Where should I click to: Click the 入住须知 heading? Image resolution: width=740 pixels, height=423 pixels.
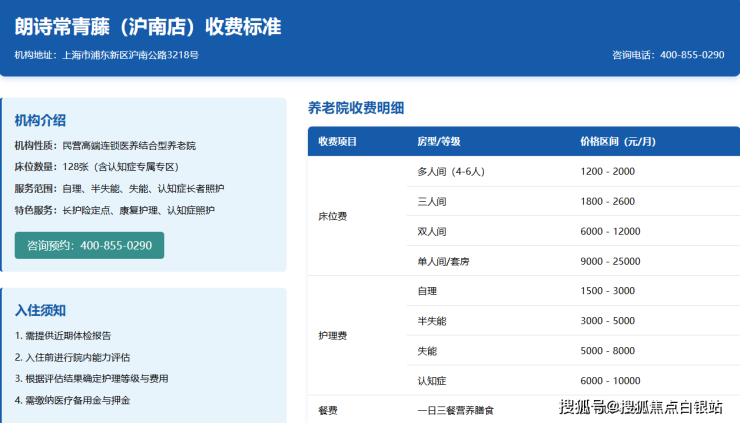[x=40, y=310]
